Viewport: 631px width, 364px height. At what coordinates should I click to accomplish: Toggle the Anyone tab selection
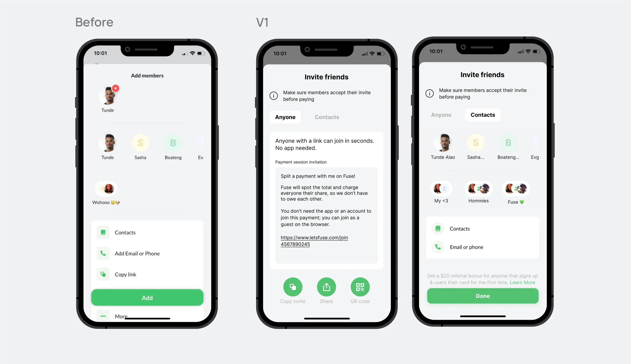click(285, 117)
